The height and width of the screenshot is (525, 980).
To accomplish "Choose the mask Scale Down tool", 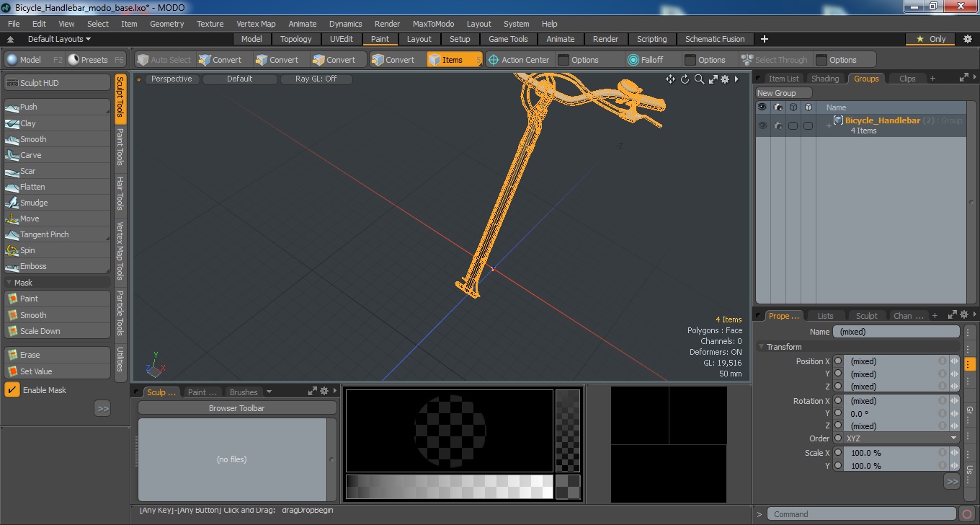I will [57, 331].
